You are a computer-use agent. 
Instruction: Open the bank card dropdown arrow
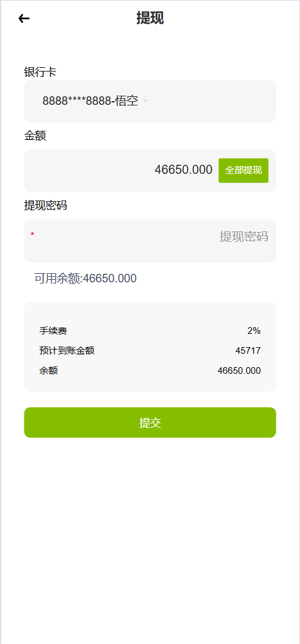[x=145, y=101]
